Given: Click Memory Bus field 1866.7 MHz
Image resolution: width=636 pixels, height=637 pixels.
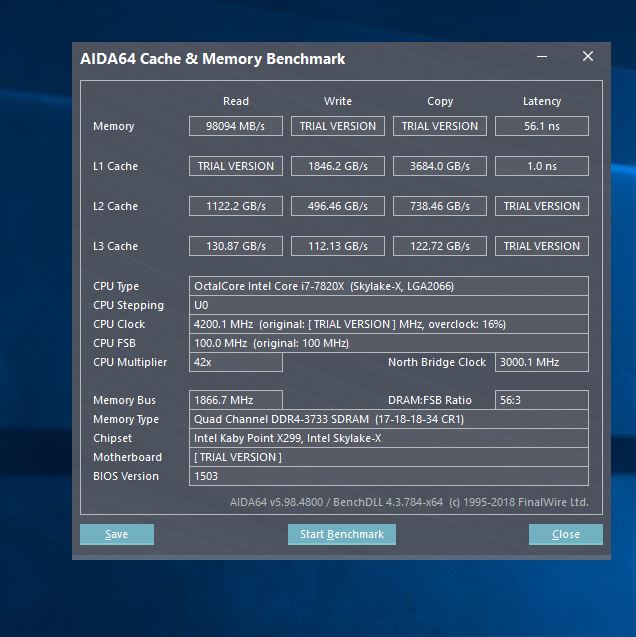Looking at the screenshot, I should tap(236, 400).
